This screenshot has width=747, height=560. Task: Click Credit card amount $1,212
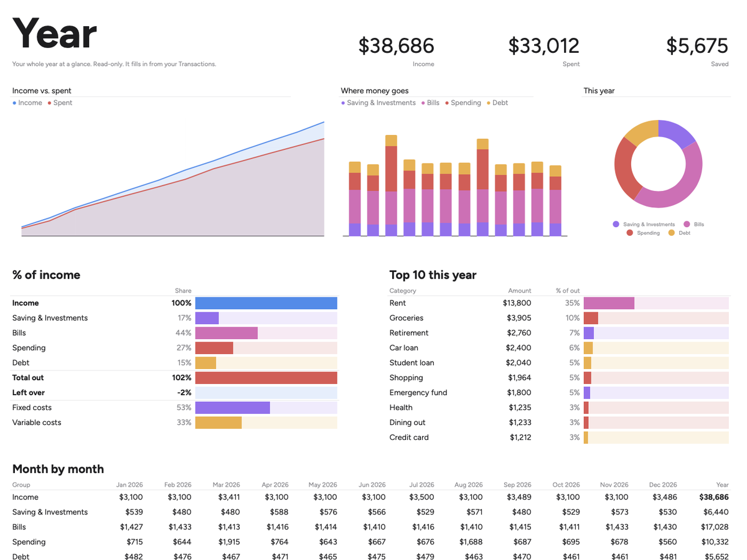click(x=520, y=437)
